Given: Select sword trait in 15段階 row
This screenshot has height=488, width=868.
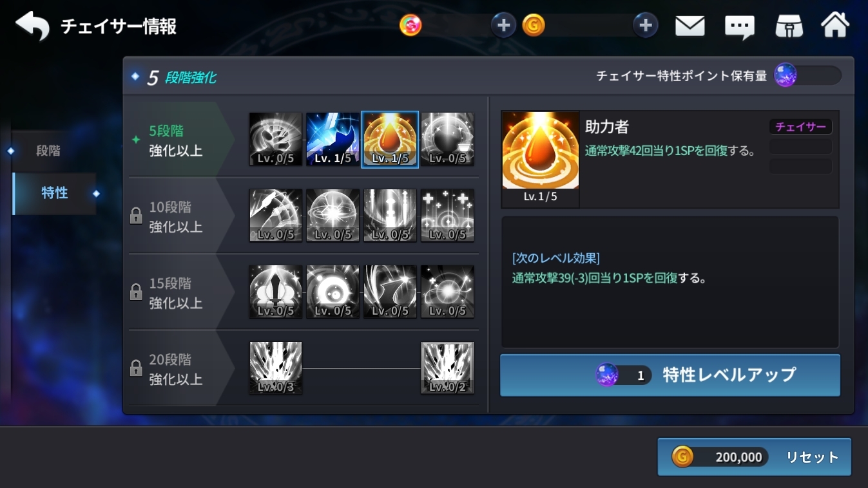Looking at the screenshot, I should click(x=276, y=292).
